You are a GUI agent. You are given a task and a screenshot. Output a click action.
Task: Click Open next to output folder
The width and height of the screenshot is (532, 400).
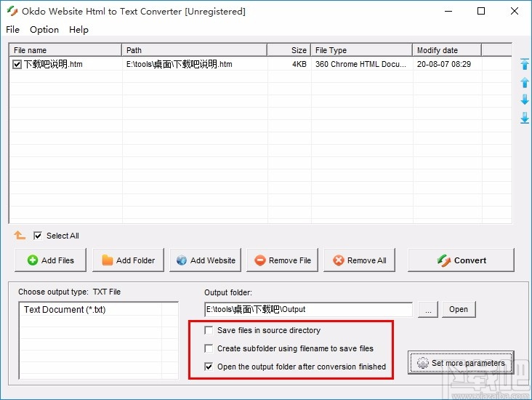click(x=459, y=309)
